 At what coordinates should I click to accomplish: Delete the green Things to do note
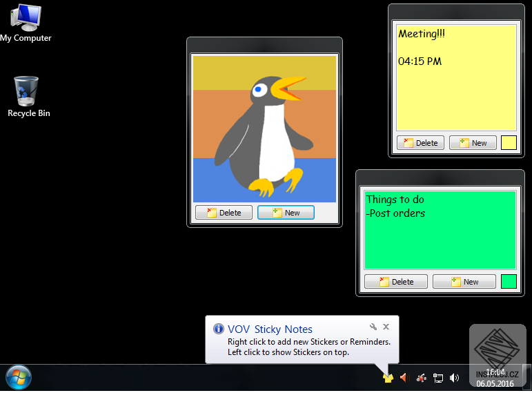point(396,282)
